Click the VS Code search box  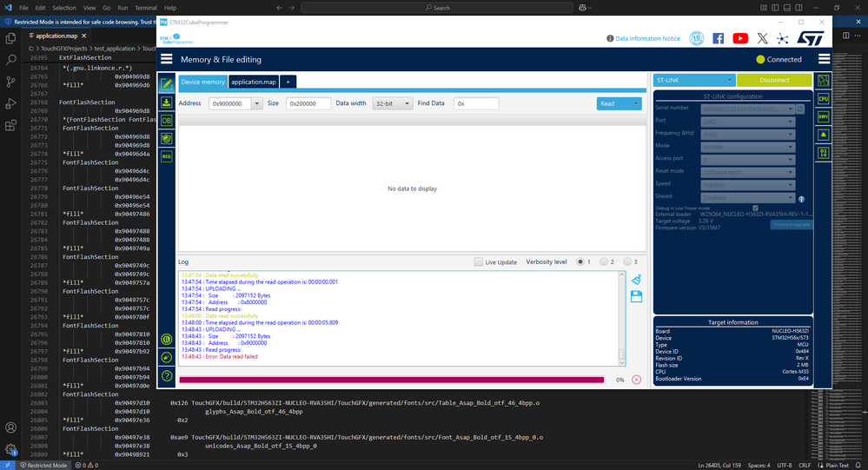[x=437, y=8]
